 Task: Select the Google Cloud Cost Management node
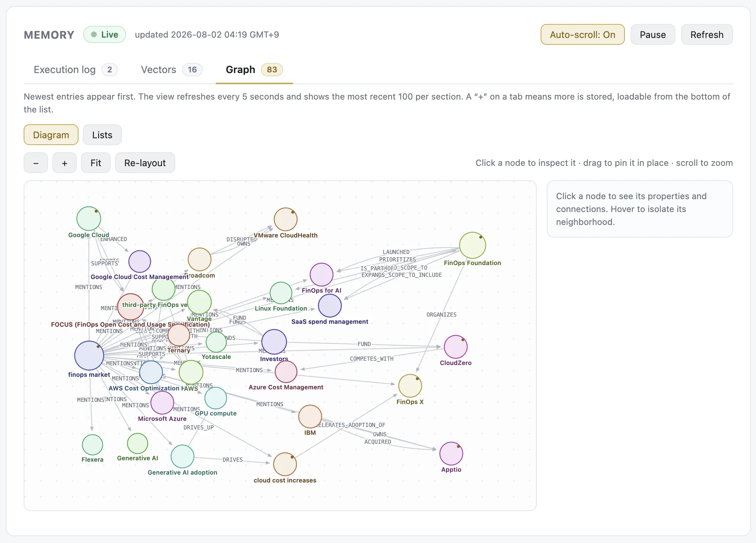click(x=140, y=261)
